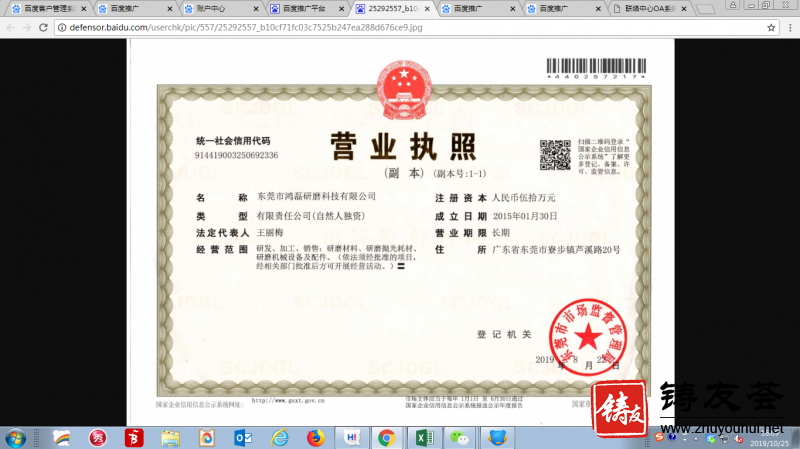This screenshot has height=449, width=800.
Task: Click address 广东省东莞市寮步镇芦溪路20号
Action: tap(556, 250)
